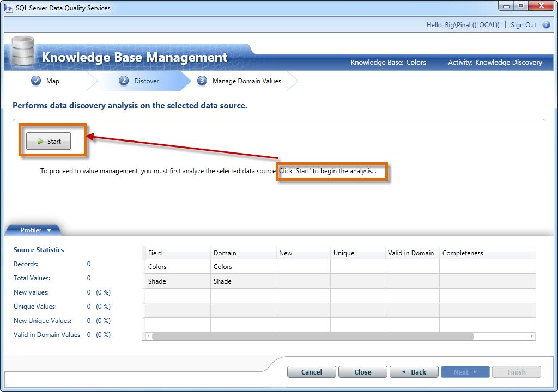This screenshot has width=558, height=392.
Task: Click the Domain column header
Action: [244, 253]
